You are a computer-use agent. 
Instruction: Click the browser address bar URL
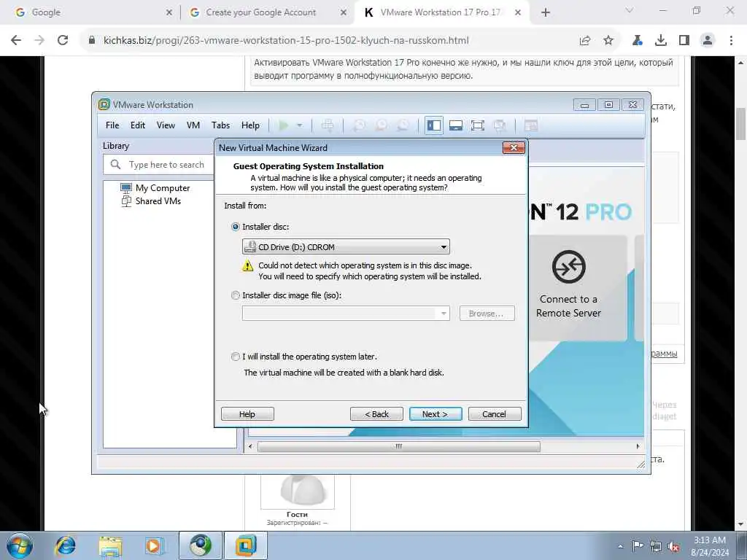coord(286,41)
